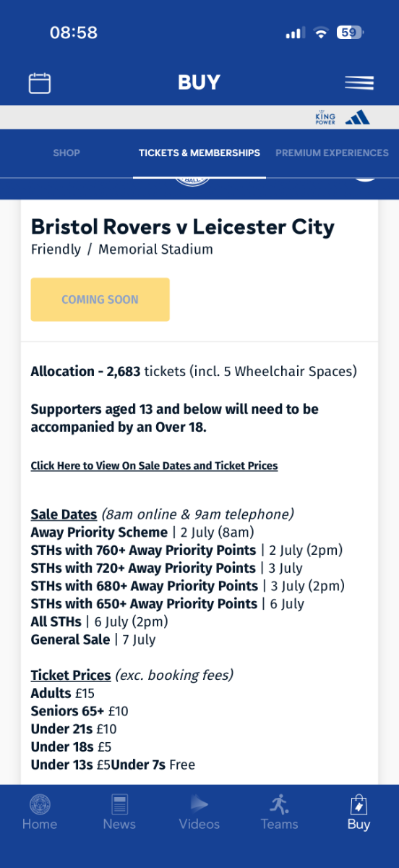Viewport: 399px width, 868px height.
Task: Go to Home via the club crest icon
Action: pyautogui.click(x=40, y=804)
